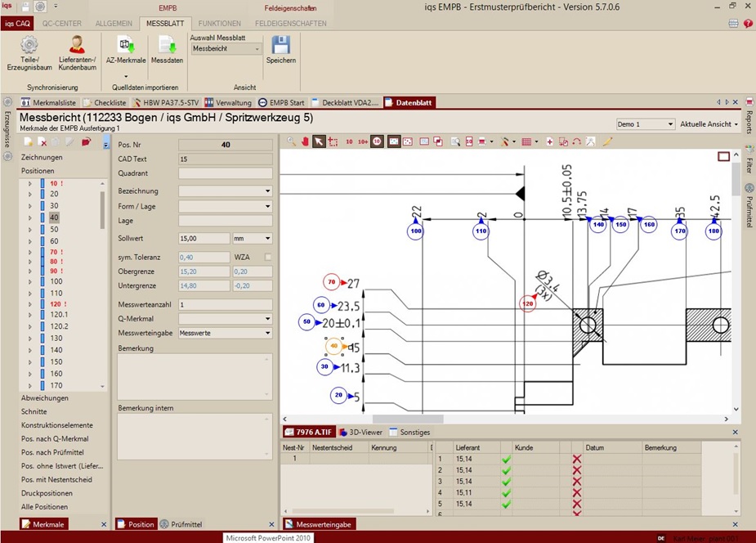Screen dimensions: 756x543
Task: Click the help question mark icon
Action: click(748, 23)
